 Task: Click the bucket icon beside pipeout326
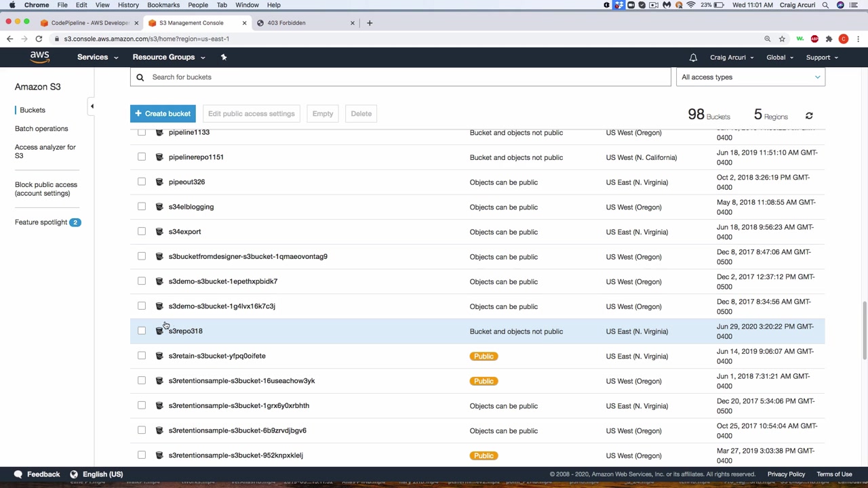[159, 182]
